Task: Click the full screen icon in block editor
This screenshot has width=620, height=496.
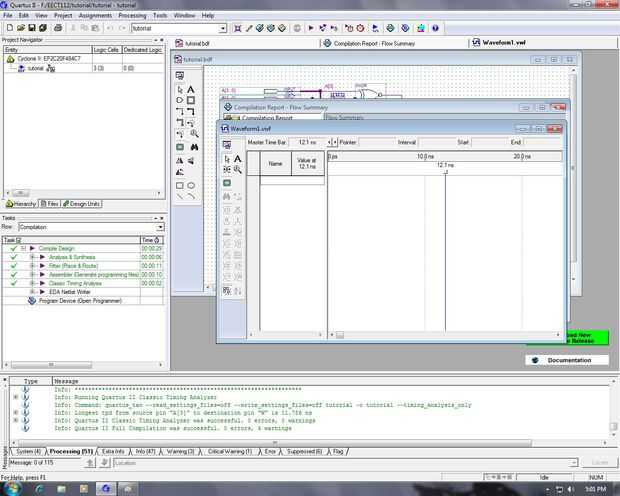Action: tap(180, 147)
